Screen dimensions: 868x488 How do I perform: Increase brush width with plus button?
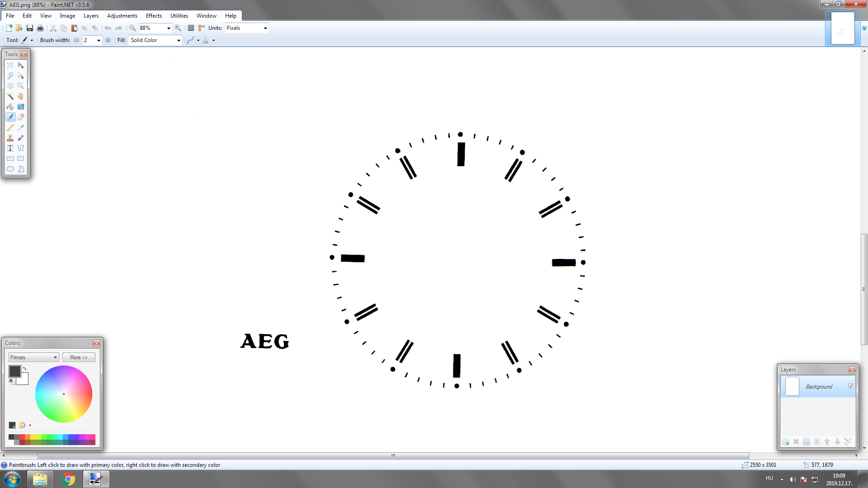tap(108, 40)
